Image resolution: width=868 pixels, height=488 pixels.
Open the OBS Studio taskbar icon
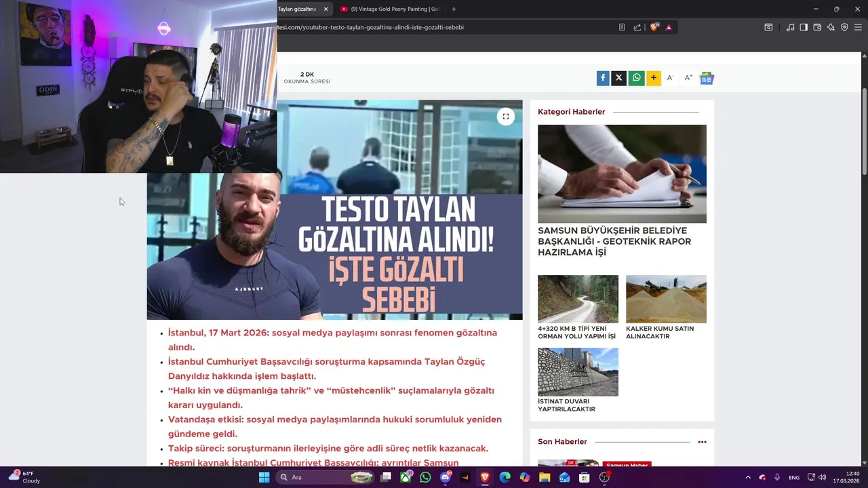604,477
